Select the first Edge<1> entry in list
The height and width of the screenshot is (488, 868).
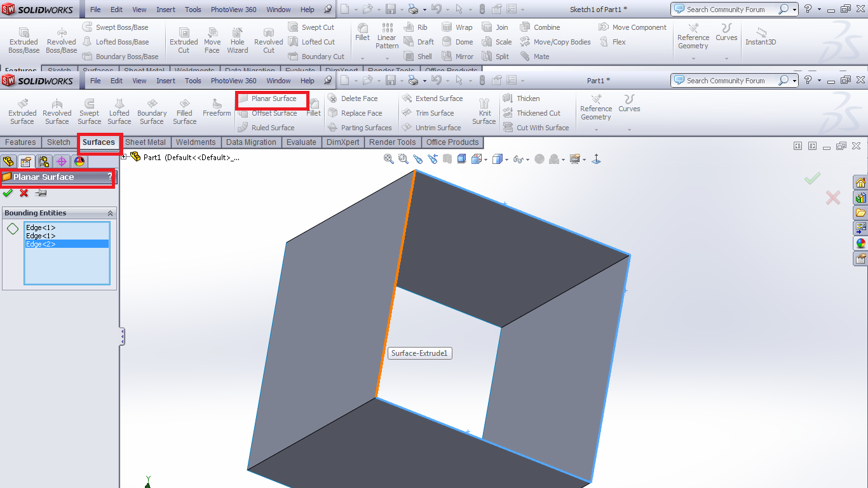(41, 227)
